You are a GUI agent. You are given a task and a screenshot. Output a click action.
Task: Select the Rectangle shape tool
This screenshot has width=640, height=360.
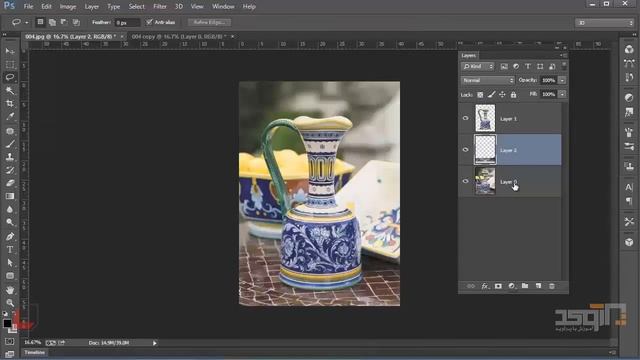click(10, 276)
